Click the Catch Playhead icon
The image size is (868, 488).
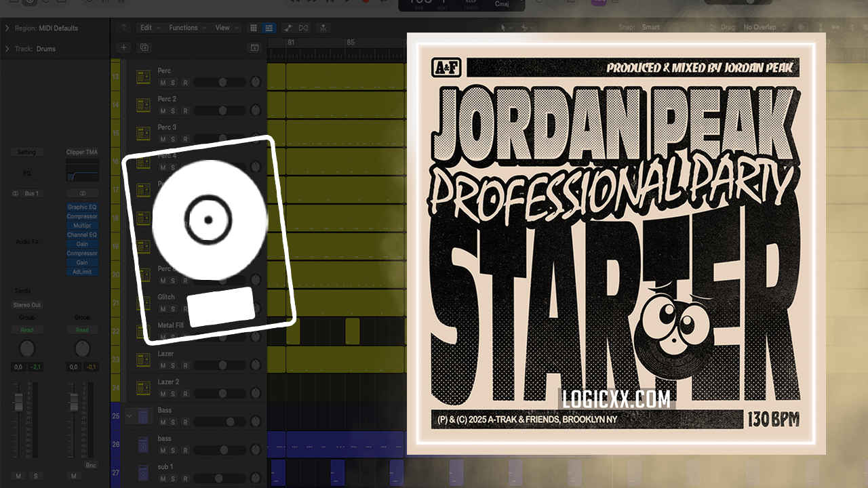point(323,28)
